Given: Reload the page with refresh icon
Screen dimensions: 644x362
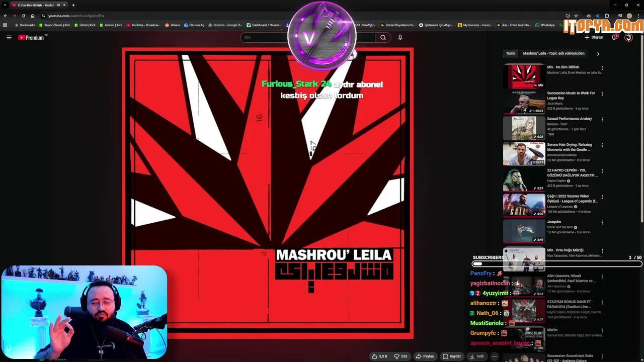Looking at the screenshot, I should click(23, 16).
